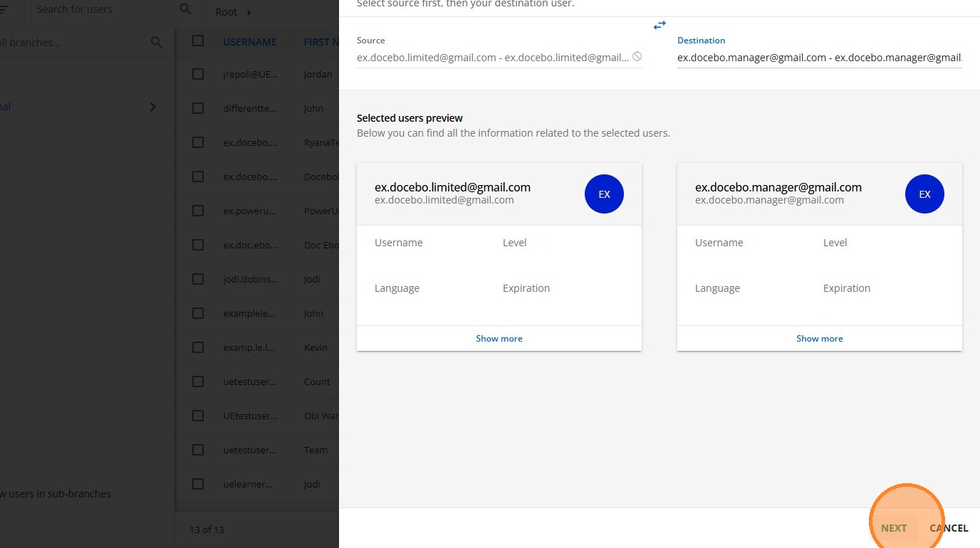Select the checkbox for jodi.dobins row

[198, 279]
